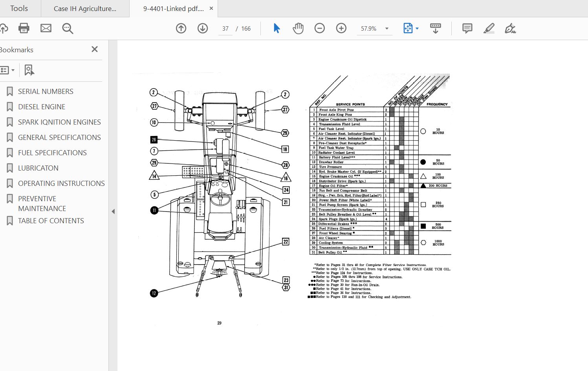Send file by email envelope icon

pyautogui.click(x=46, y=28)
